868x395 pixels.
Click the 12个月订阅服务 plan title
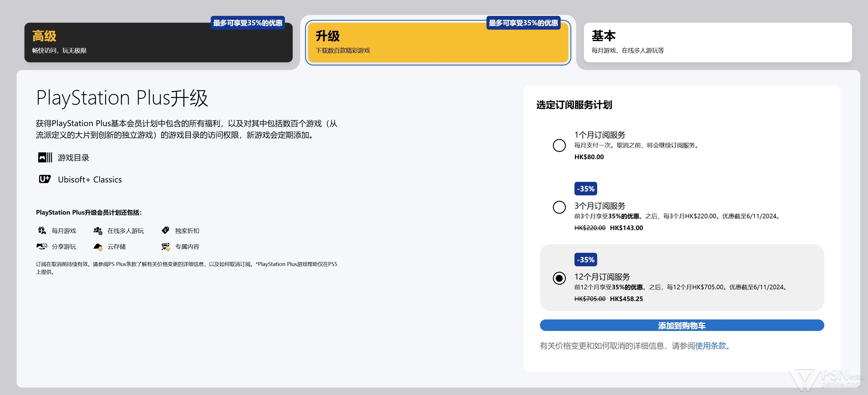tap(602, 277)
